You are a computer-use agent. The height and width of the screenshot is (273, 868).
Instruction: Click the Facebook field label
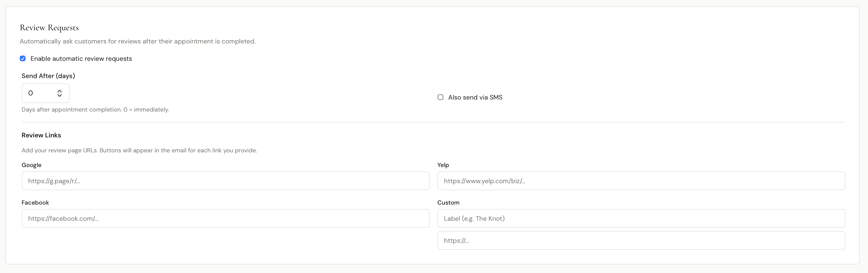[x=35, y=202]
